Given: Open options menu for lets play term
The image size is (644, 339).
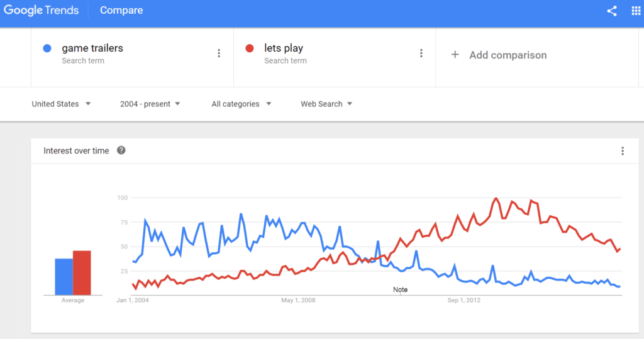Looking at the screenshot, I should (421, 53).
